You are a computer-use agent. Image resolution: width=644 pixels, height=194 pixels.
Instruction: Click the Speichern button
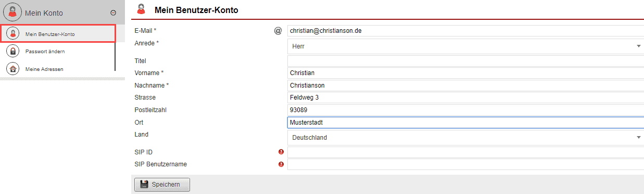[x=162, y=185]
